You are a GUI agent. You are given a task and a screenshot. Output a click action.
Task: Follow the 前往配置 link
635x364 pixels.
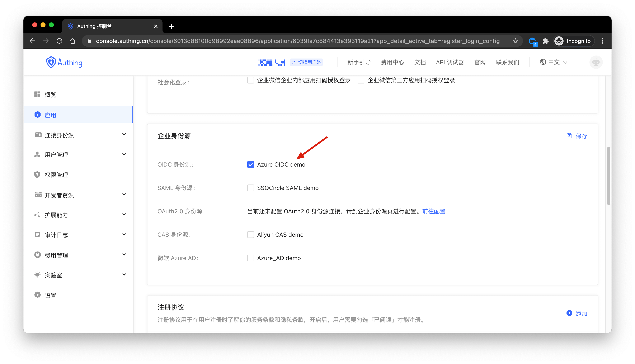pos(434,211)
